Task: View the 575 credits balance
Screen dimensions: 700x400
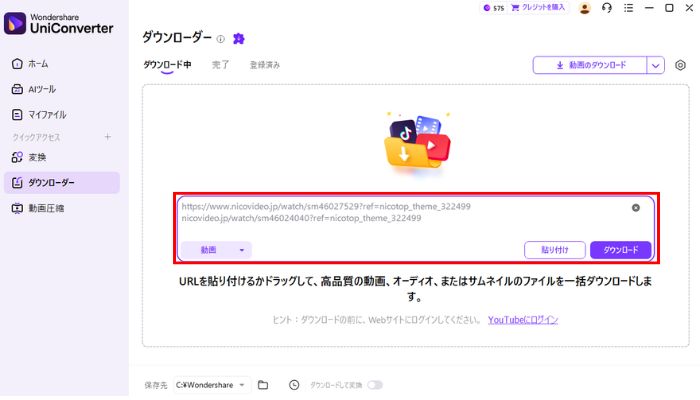Action: point(494,8)
